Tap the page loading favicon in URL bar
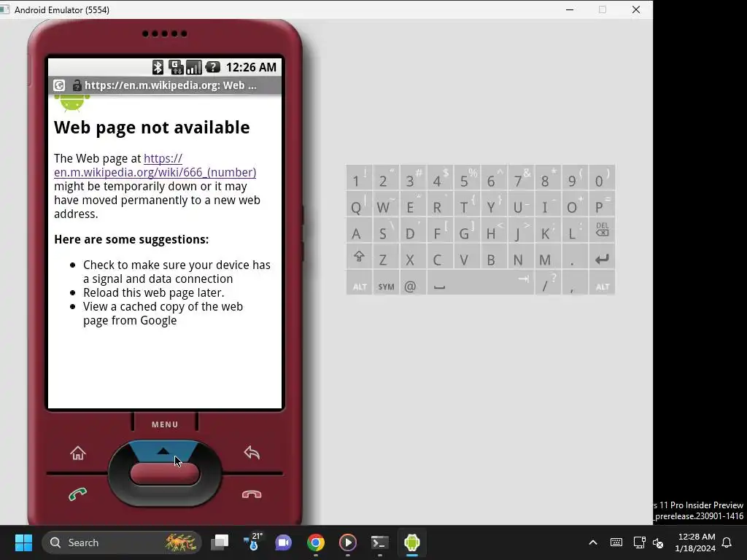747x560 pixels. click(x=59, y=85)
